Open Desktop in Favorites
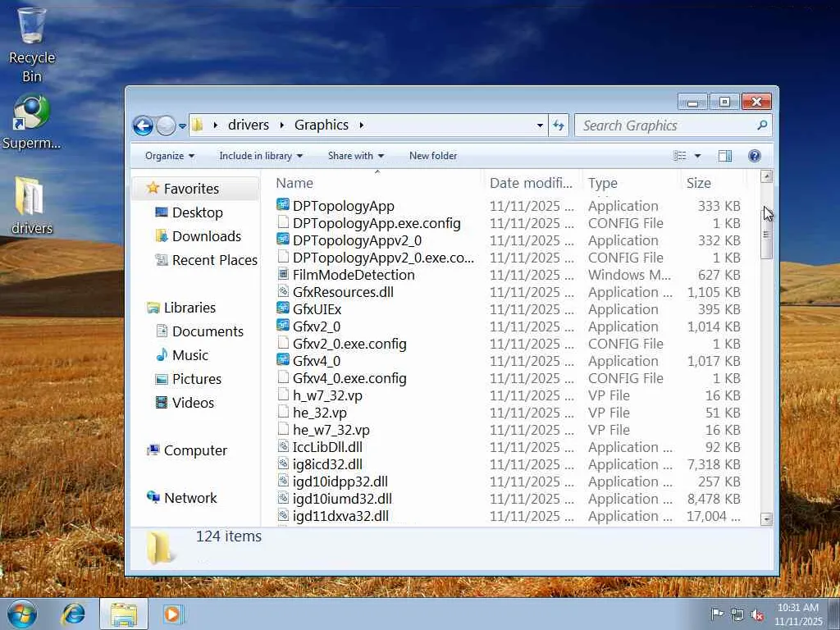The height and width of the screenshot is (630, 840). pyautogui.click(x=197, y=212)
